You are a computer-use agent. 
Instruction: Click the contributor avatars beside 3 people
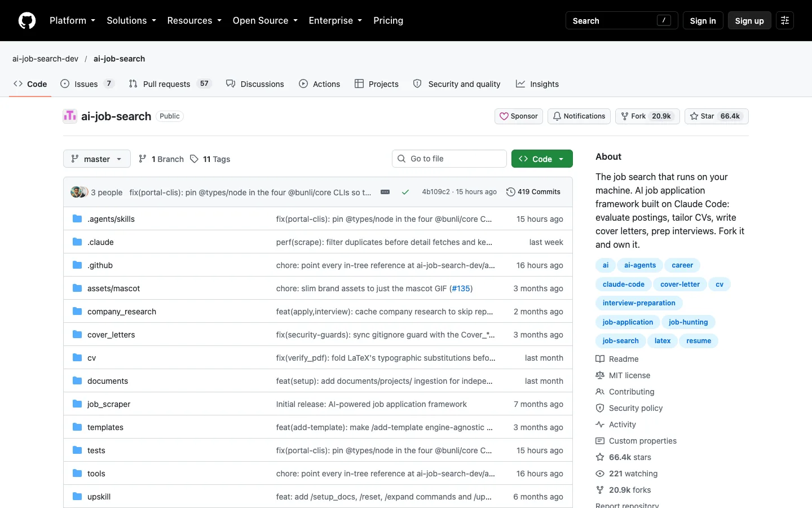tap(79, 192)
